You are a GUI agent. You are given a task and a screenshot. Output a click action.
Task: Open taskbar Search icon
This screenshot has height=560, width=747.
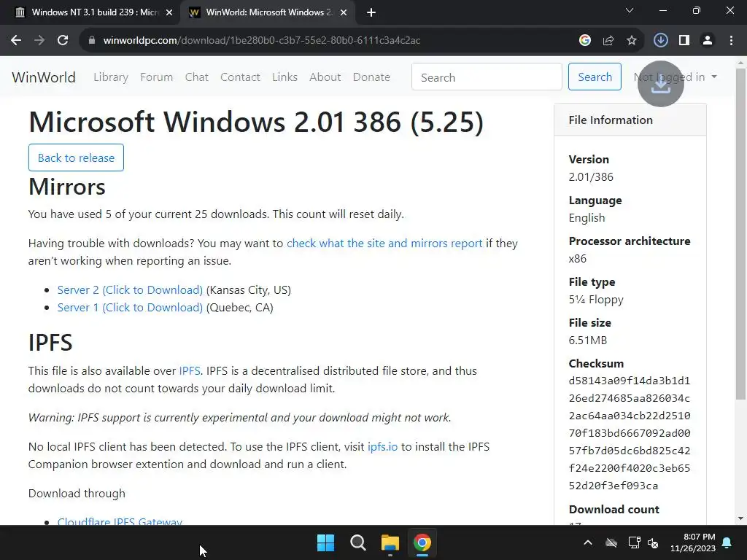tap(357, 542)
